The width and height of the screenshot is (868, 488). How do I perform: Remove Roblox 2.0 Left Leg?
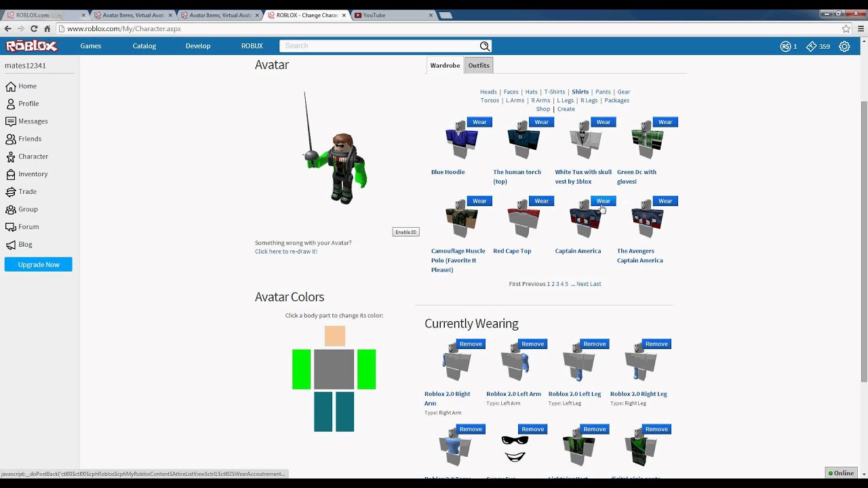pos(595,344)
